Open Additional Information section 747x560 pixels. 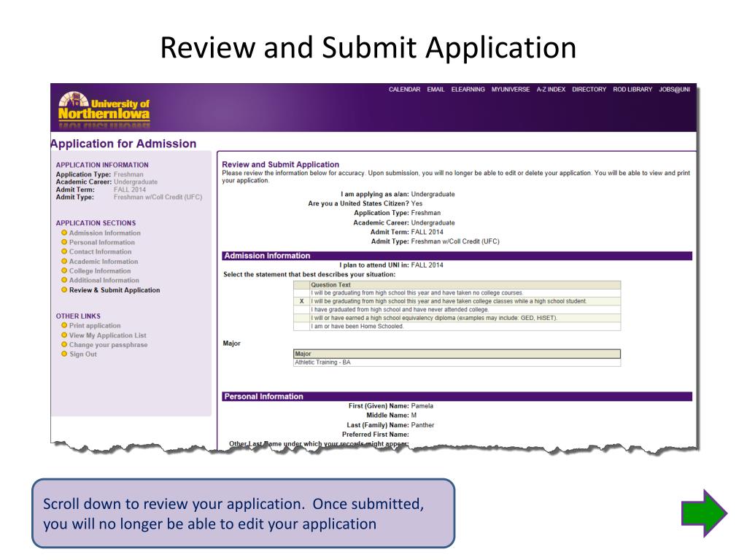[104, 281]
